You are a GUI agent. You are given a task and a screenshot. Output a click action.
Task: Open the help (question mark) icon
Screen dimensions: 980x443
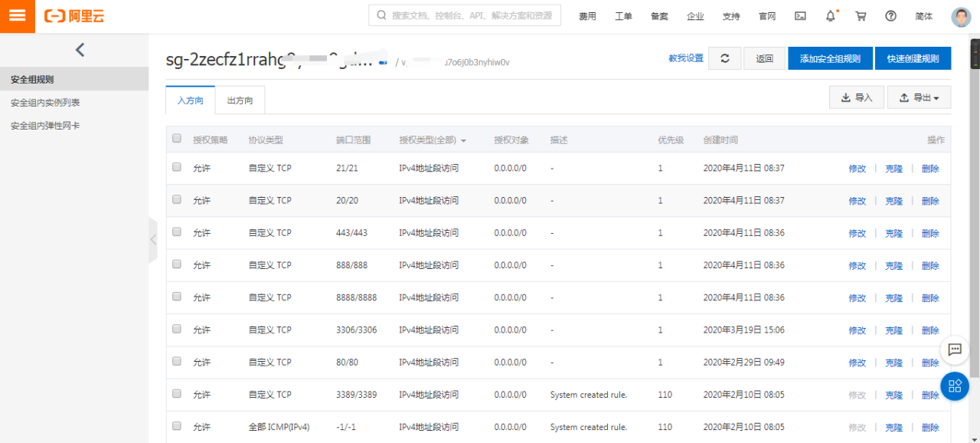(x=890, y=15)
